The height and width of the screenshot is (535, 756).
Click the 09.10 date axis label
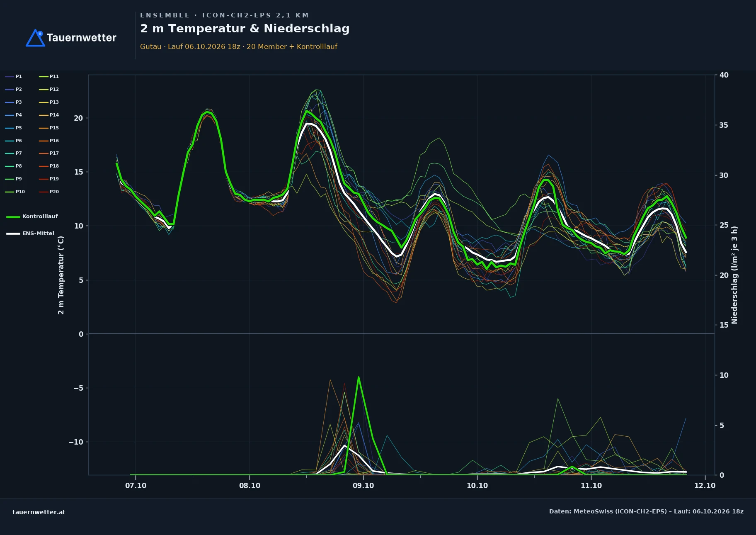(363, 486)
